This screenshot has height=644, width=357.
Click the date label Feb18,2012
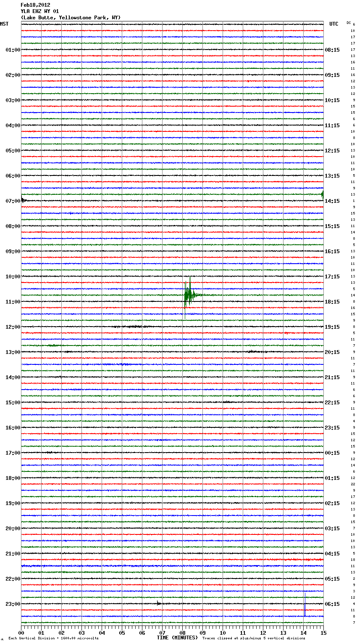coord(35,5)
